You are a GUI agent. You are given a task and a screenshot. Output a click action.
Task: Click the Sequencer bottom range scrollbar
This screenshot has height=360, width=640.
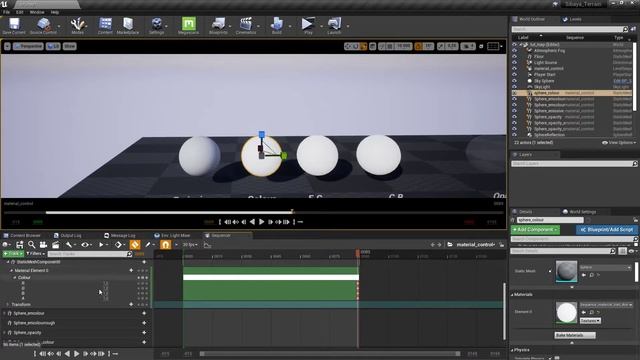click(330, 353)
